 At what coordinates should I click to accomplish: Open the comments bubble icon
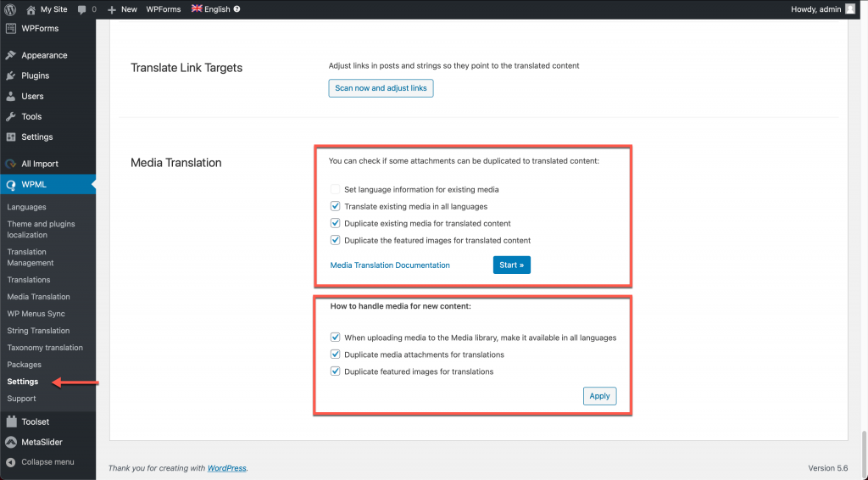pyautogui.click(x=82, y=9)
